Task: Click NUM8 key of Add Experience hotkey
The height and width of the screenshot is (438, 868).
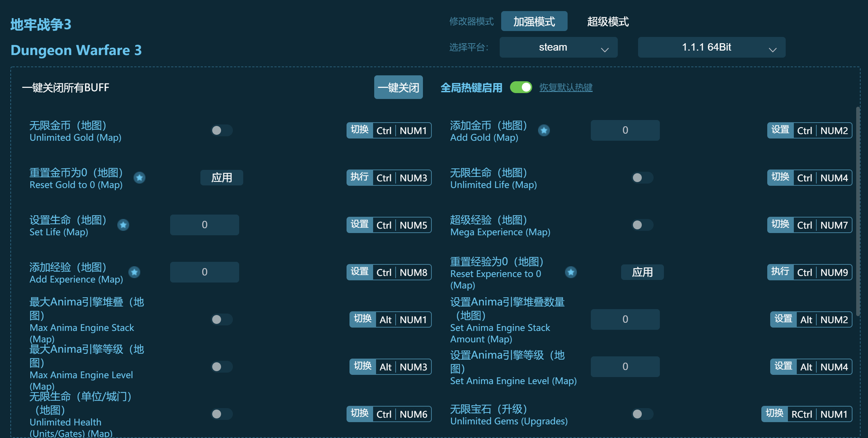Action: 413,273
